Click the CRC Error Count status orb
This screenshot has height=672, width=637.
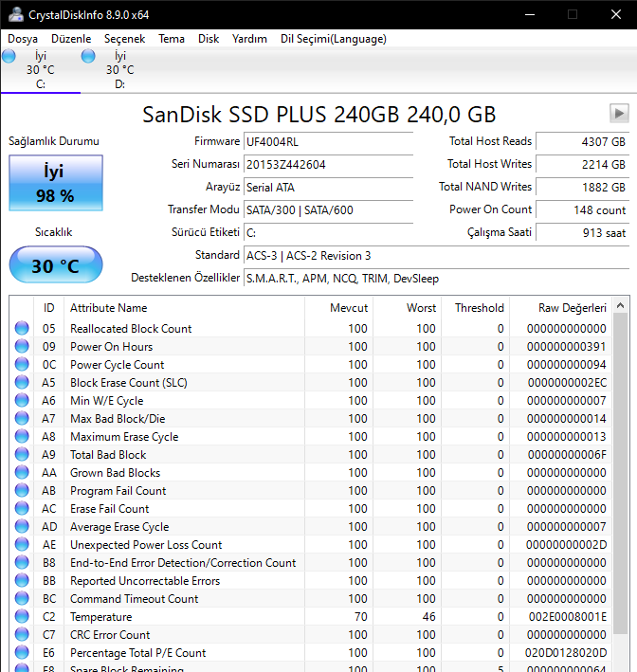pyautogui.click(x=22, y=635)
